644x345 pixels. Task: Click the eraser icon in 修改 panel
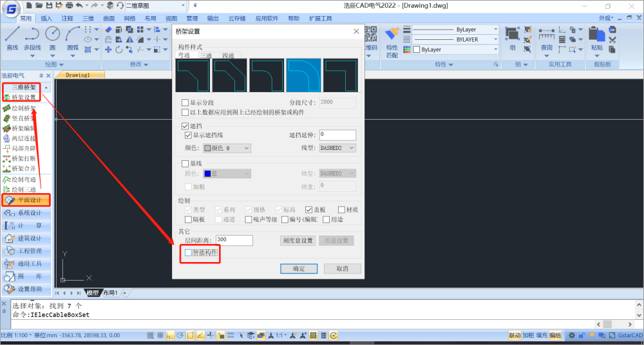(108, 30)
